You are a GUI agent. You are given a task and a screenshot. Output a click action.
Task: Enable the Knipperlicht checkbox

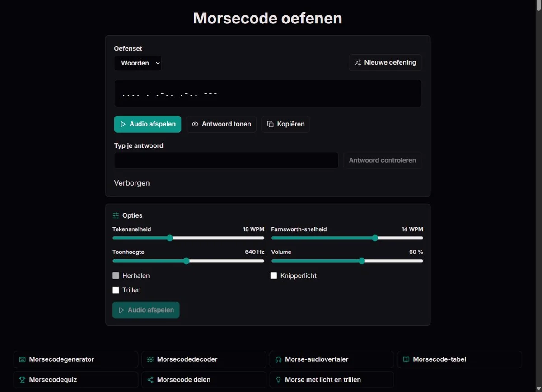tap(274, 275)
